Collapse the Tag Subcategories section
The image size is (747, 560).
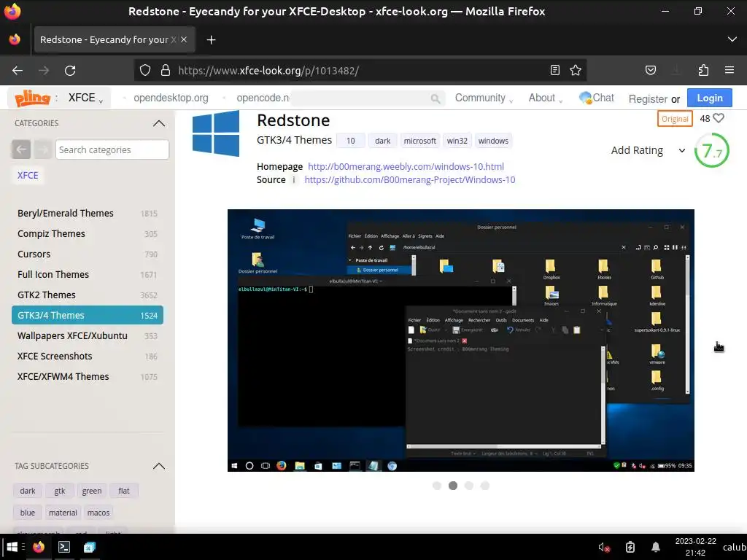coord(159,466)
